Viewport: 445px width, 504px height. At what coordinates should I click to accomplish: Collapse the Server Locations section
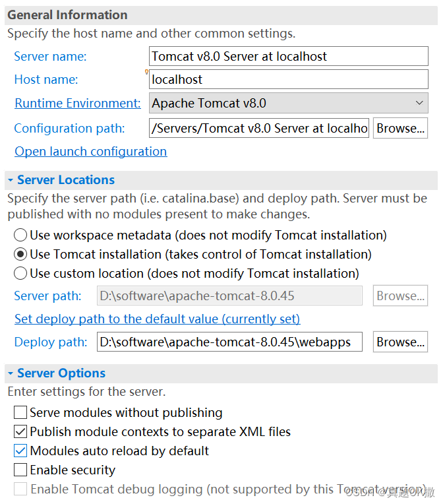point(11,180)
